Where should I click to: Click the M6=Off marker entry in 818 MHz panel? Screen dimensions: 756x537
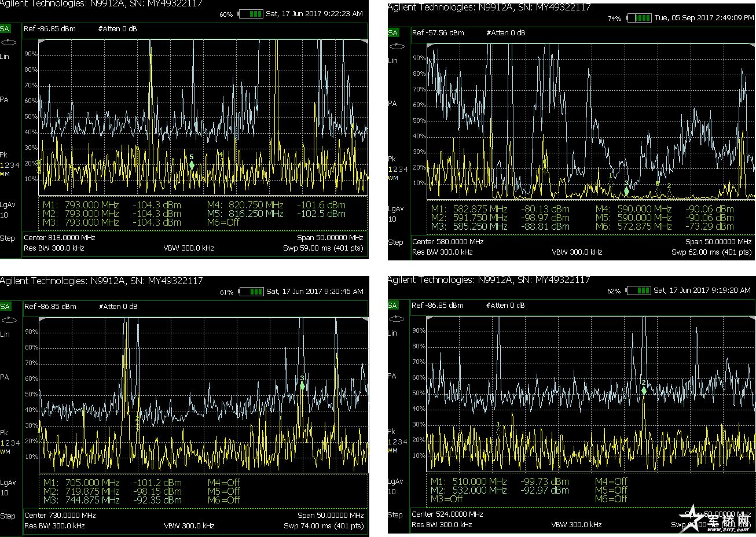tap(223, 222)
